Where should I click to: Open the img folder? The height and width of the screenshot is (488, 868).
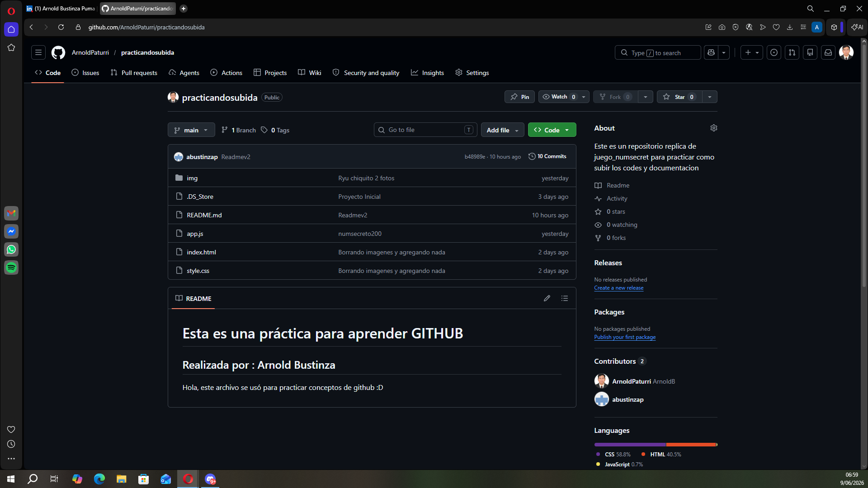pyautogui.click(x=192, y=178)
